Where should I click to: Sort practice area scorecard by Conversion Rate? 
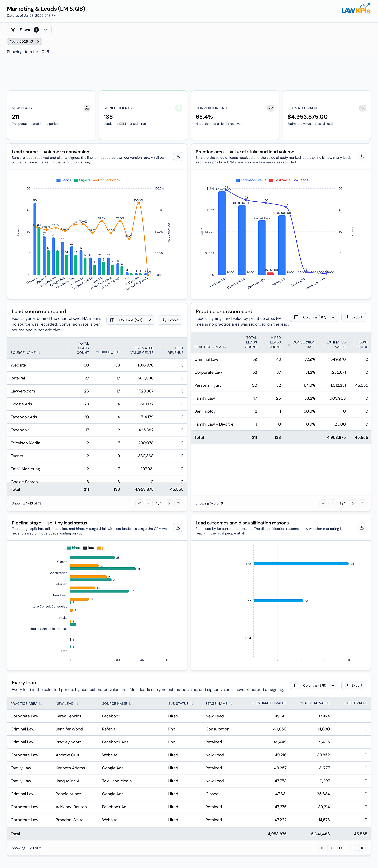301,345
